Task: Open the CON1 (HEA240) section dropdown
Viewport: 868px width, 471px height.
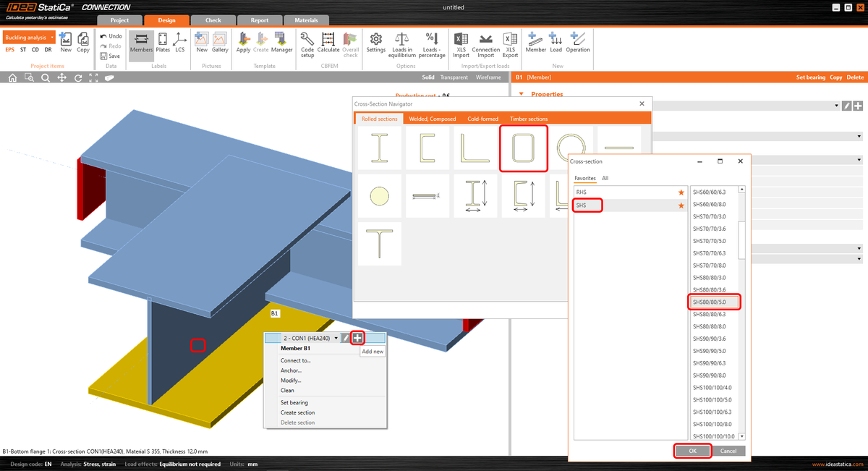Action: coord(336,337)
